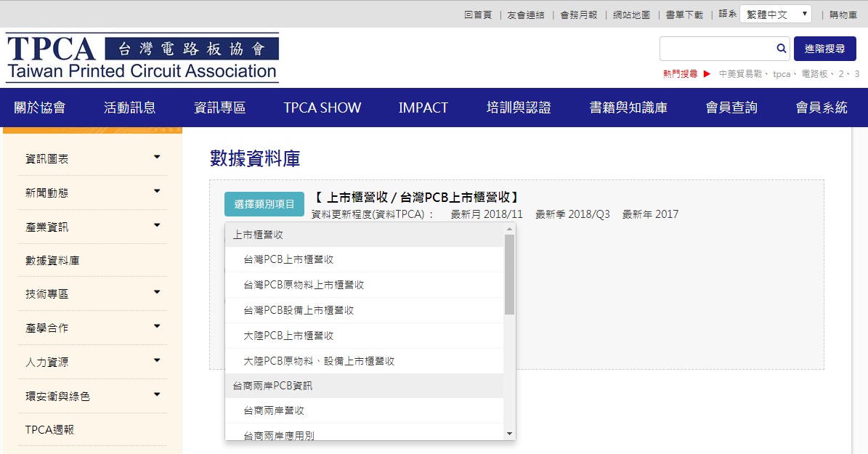Open the IMPACT menu

tap(423, 108)
